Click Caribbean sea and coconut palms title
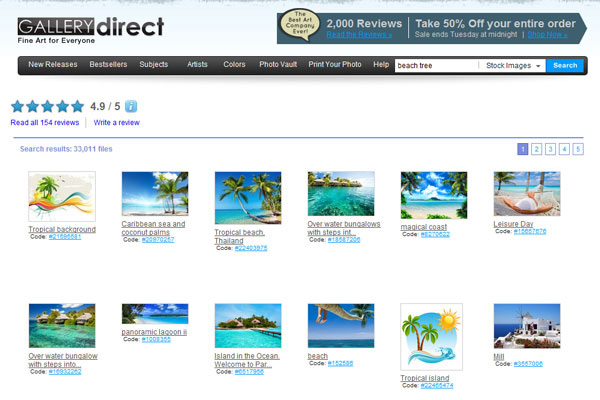 (x=153, y=228)
